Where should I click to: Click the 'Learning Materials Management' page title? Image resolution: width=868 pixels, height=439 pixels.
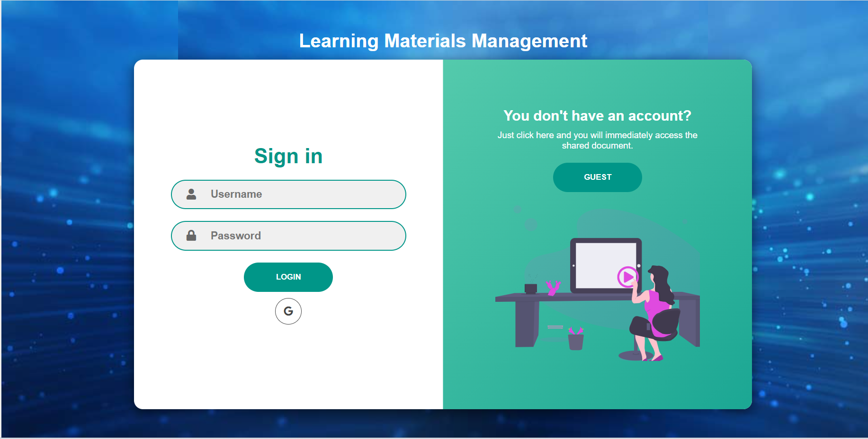point(443,41)
